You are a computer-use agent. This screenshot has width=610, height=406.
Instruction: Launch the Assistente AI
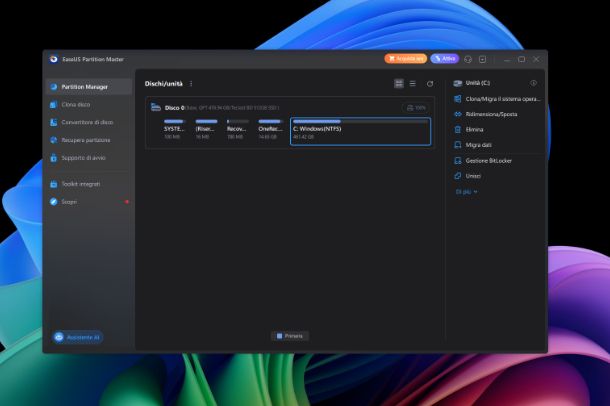(78, 337)
